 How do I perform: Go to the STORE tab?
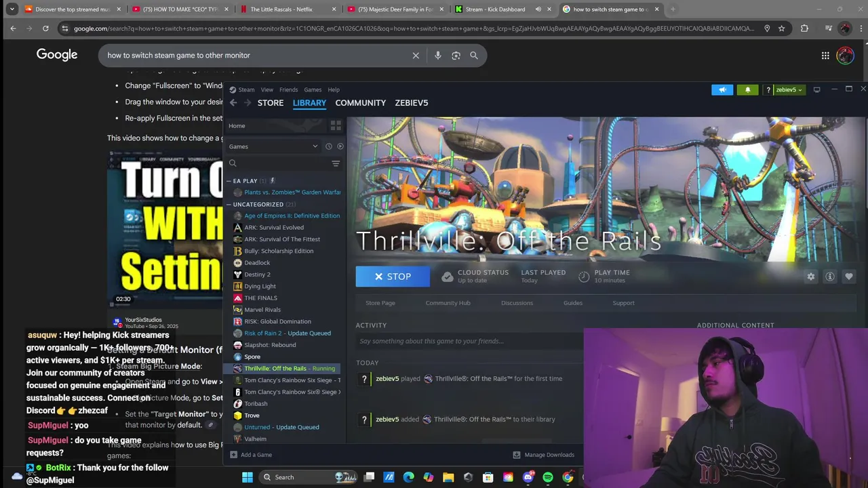pyautogui.click(x=271, y=103)
